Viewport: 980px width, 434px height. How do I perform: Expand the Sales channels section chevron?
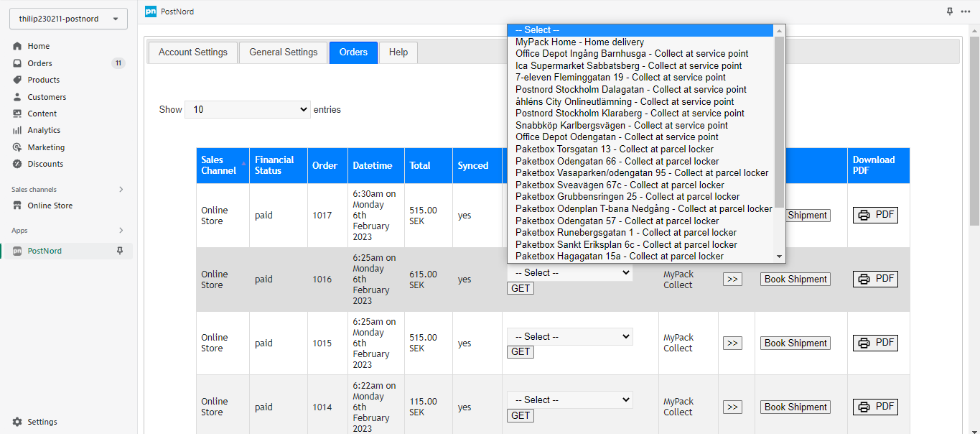pyautogui.click(x=121, y=189)
